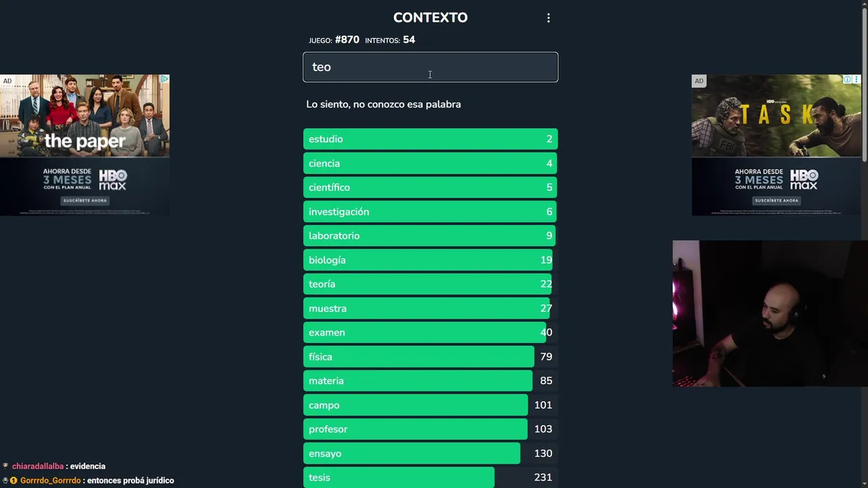Click the word guess input field
This screenshot has width=868, height=488.
[430, 67]
